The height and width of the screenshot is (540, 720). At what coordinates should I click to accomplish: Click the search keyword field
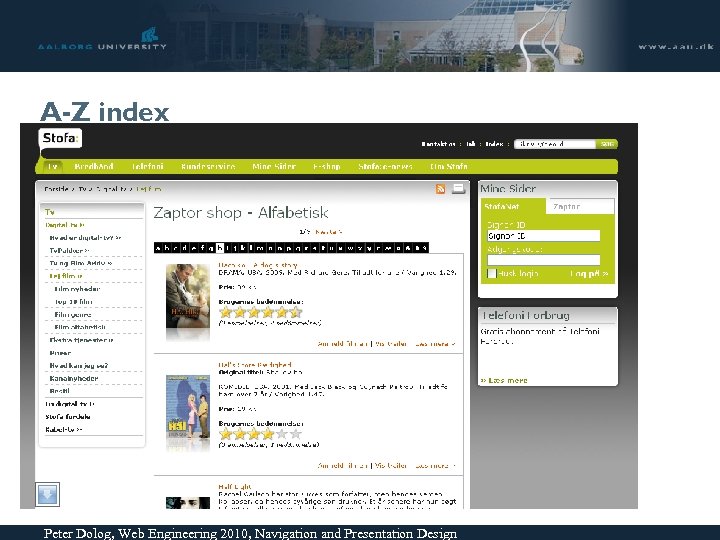click(x=555, y=144)
